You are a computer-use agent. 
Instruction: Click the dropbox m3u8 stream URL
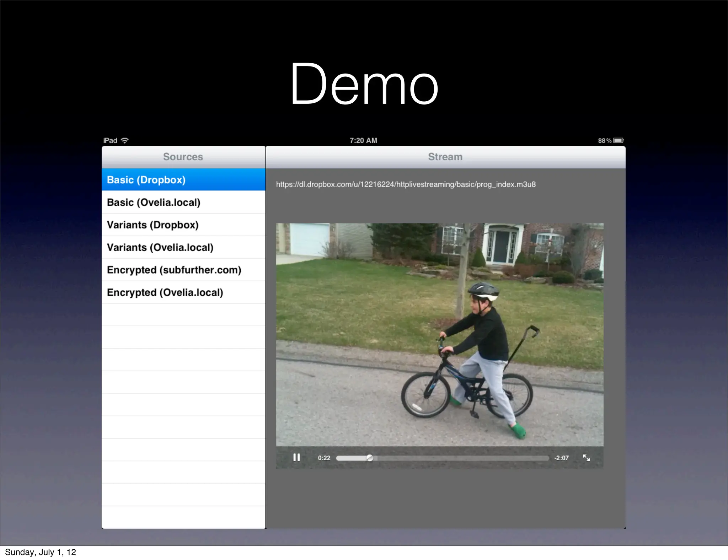pos(406,184)
